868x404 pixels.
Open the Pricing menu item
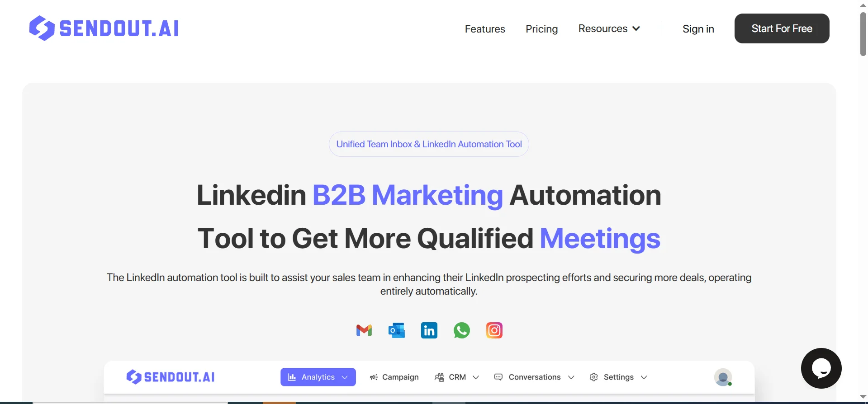point(541,29)
